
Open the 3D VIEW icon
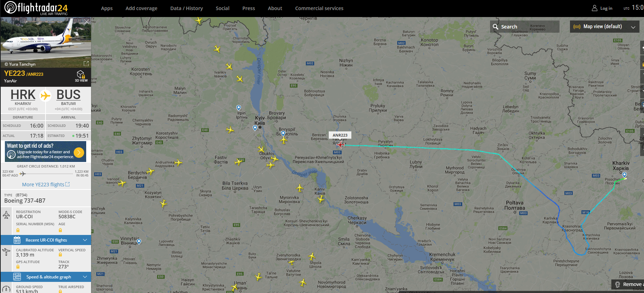[x=81, y=76]
